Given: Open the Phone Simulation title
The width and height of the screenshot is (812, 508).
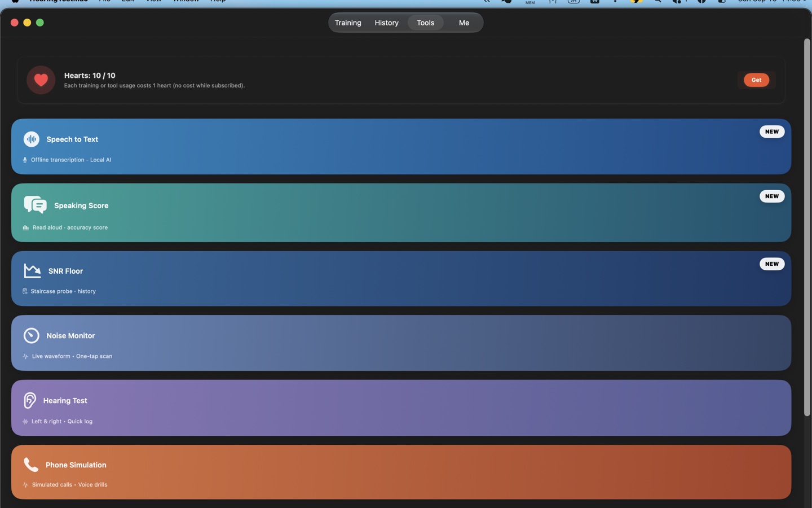Looking at the screenshot, I should click(x=76, y=465).
